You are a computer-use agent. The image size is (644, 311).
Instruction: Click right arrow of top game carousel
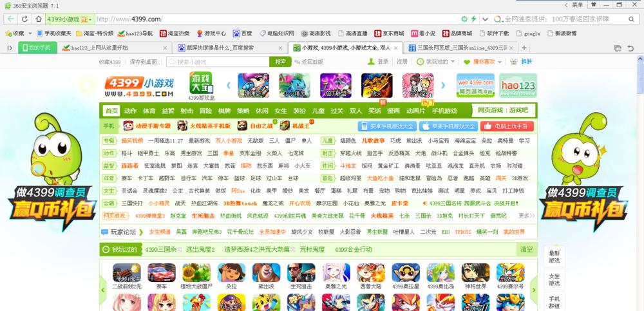point(443,86)
